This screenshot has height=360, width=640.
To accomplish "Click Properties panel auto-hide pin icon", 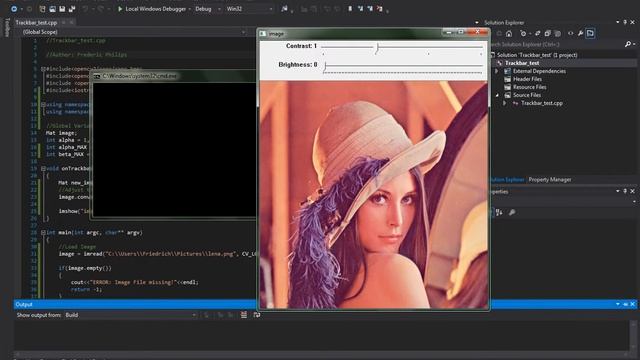I will [625, 191].
